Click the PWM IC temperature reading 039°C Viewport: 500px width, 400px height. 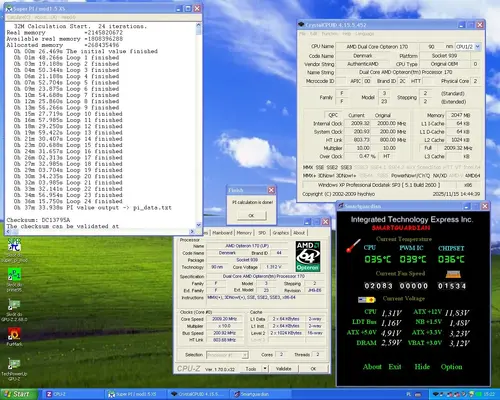(x=413, y=259)
